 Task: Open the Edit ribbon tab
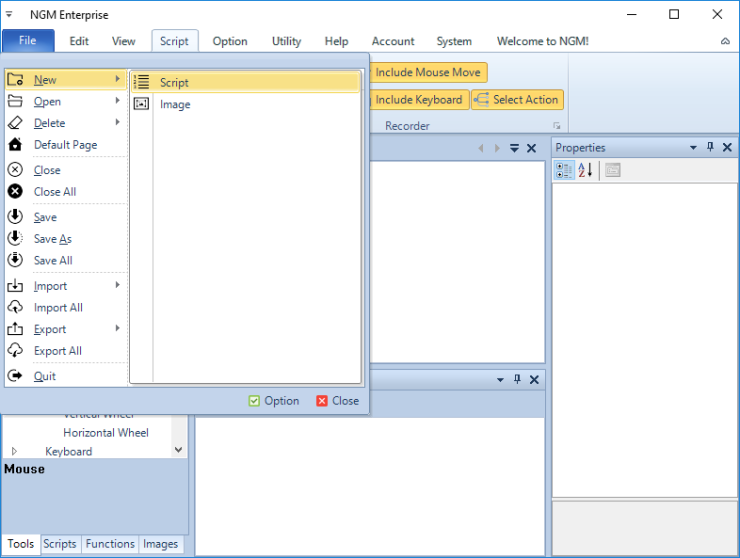(79, 42)
